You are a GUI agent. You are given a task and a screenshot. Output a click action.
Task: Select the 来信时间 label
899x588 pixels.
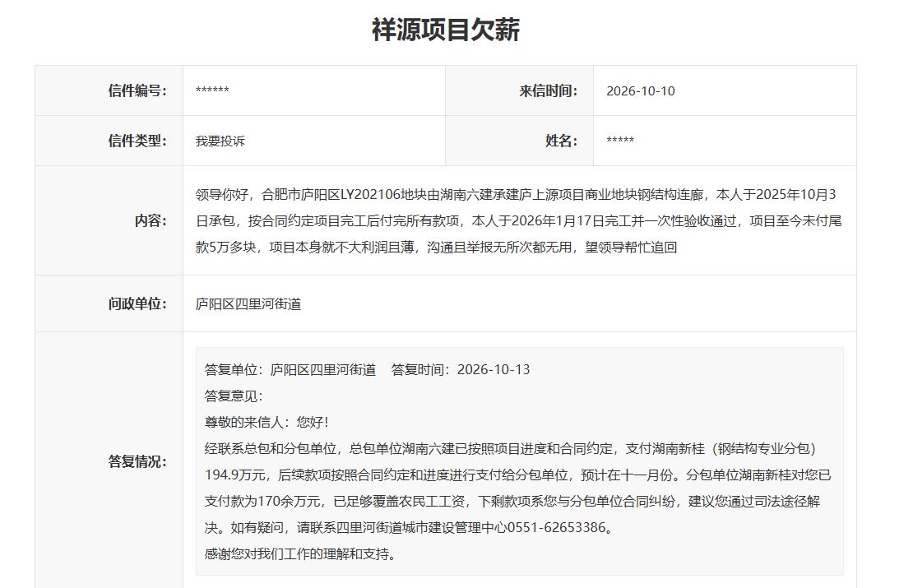coord(548,90)
